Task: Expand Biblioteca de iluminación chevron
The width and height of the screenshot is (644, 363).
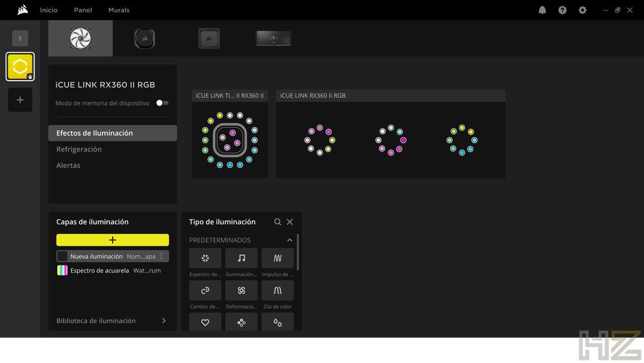Action: tap(164, 320)
